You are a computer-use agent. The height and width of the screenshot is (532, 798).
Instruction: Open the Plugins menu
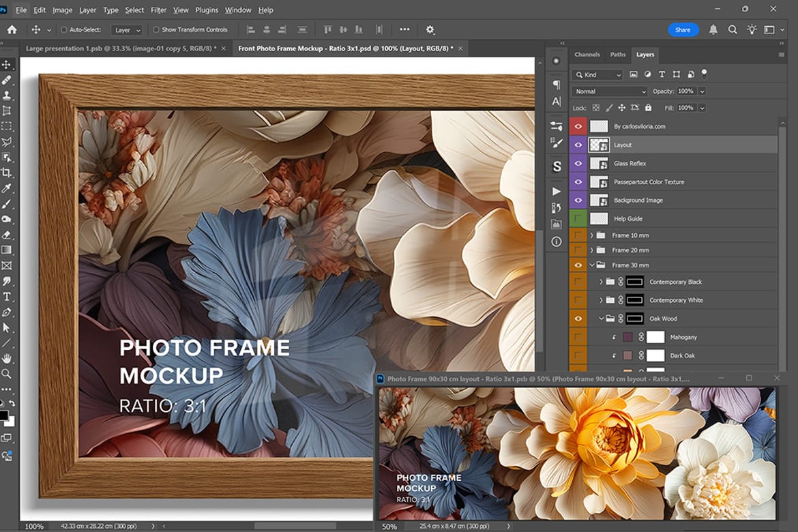(x=207, y=10)
